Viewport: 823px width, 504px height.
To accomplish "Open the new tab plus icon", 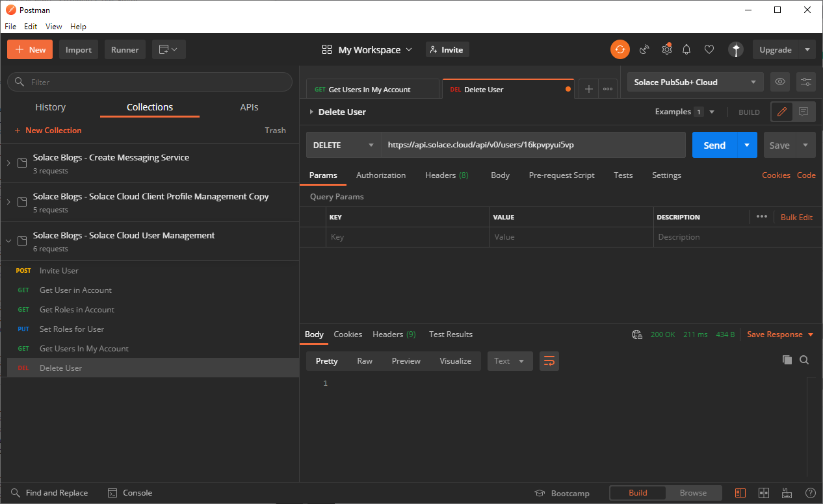I will pos(588,90).
